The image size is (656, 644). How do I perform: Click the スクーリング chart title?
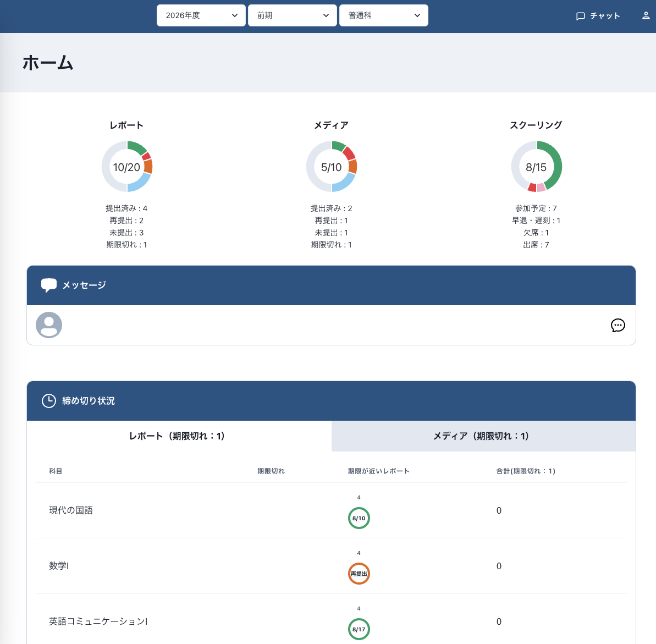coord(536,125)
